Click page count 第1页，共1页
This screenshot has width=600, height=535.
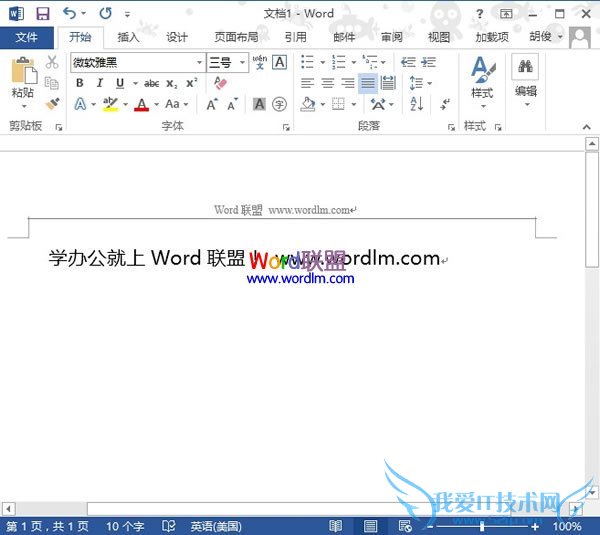click(47, 526)
